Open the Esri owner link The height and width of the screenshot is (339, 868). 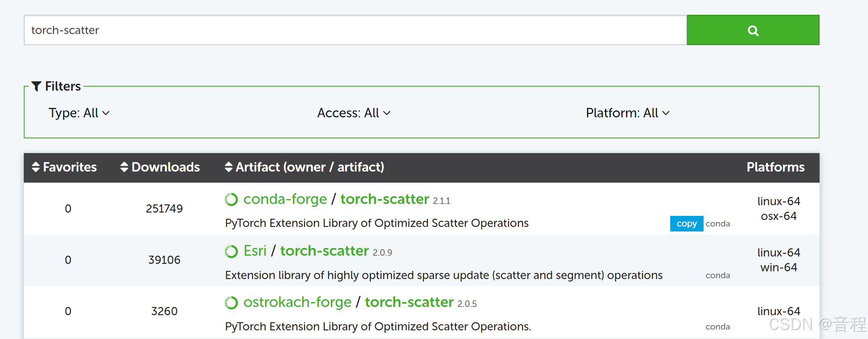tap(255, 251)
